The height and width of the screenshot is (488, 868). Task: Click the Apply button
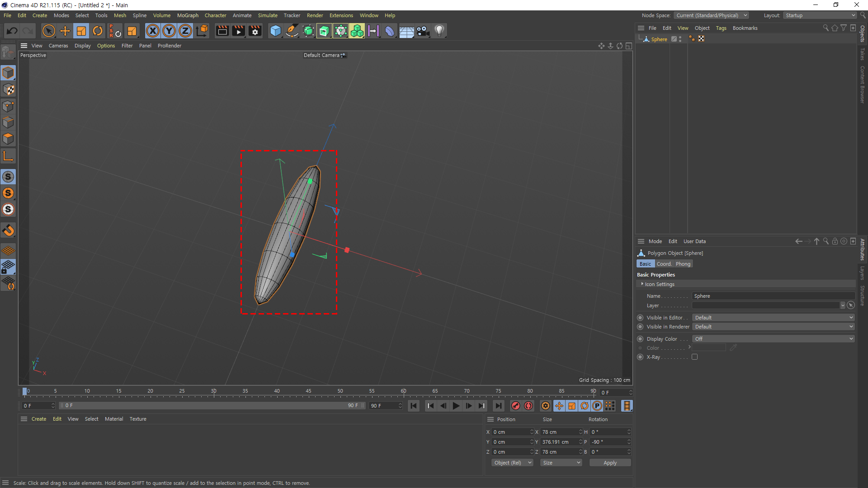pyautogui.click(x=610, y=463)
